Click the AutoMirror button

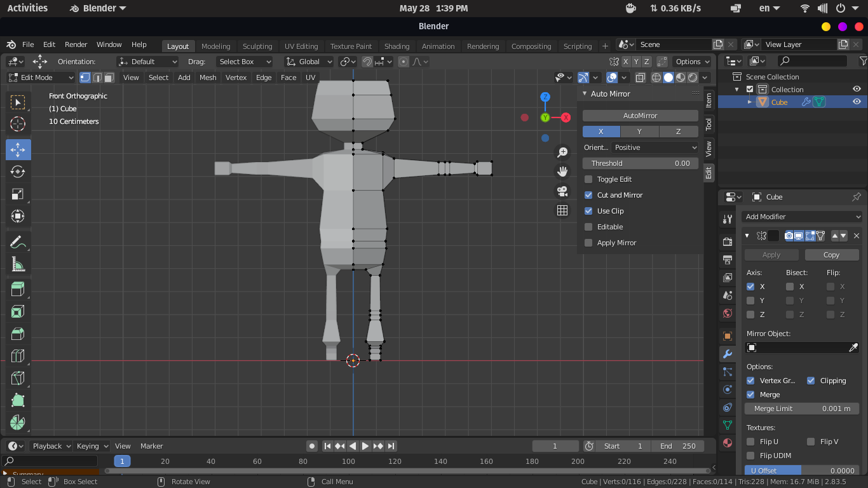tap(640, 116)
